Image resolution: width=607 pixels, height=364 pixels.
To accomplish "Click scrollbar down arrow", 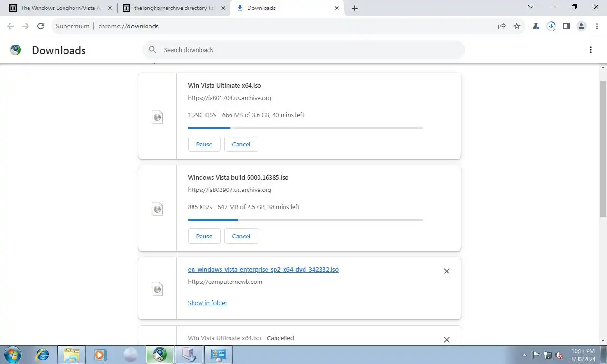I will point(603,341).
